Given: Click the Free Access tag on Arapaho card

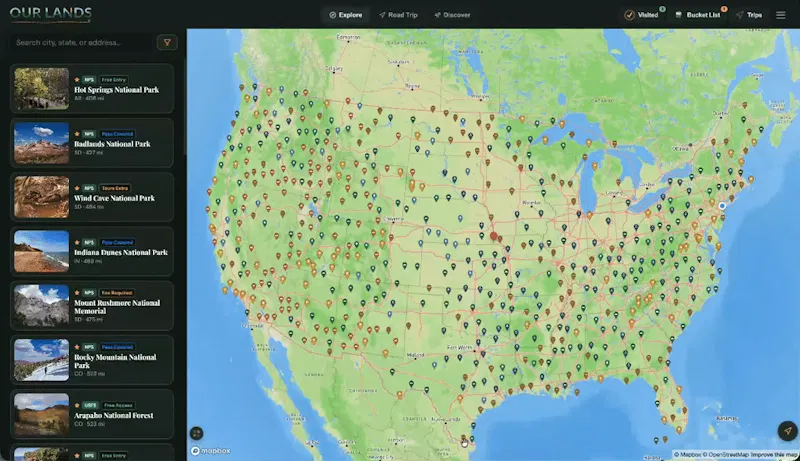Looking at the screenshot, I should [x=118, y=405].
